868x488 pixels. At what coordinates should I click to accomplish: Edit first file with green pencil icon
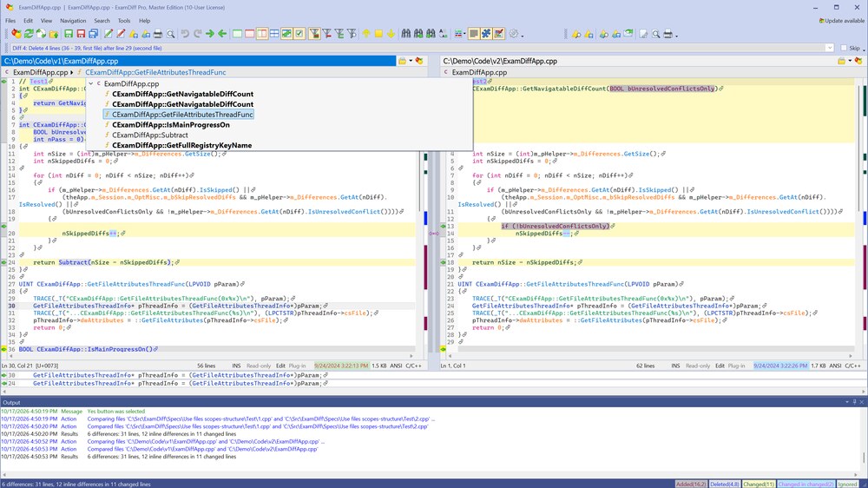pos(108,34)
